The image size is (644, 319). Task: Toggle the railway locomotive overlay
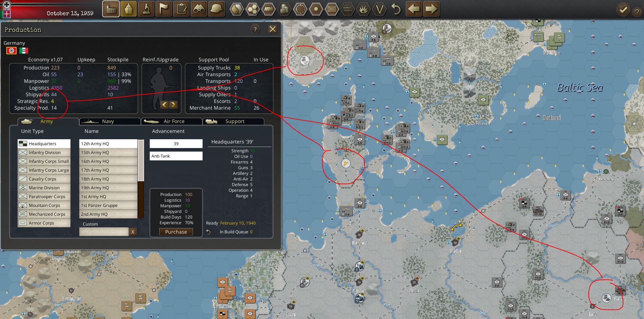268,10
